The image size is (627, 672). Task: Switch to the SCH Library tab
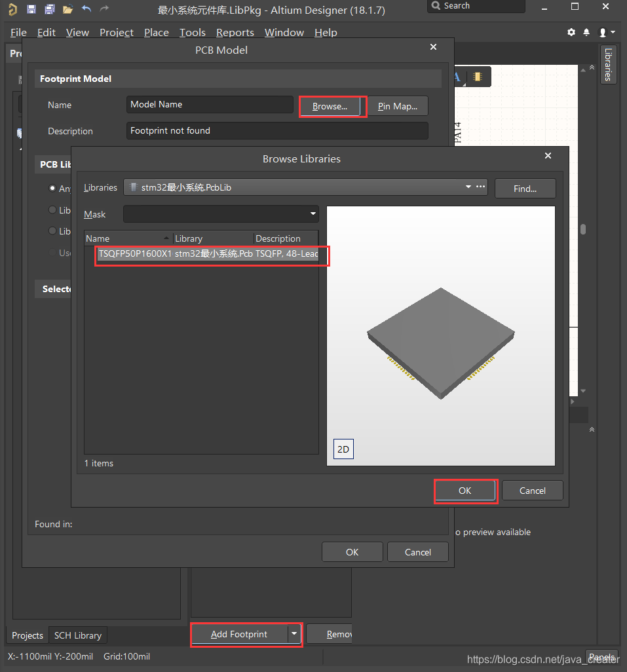[x=78, y=635]
